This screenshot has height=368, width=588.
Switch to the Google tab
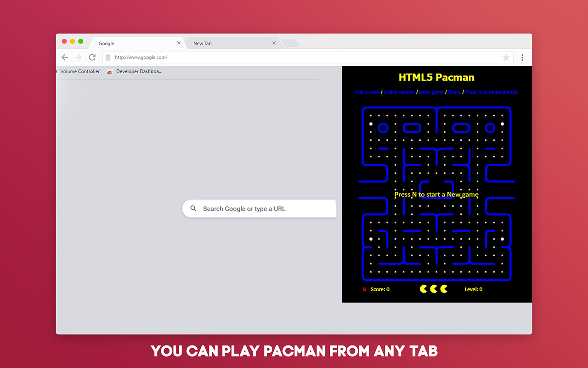click(137, 43)
